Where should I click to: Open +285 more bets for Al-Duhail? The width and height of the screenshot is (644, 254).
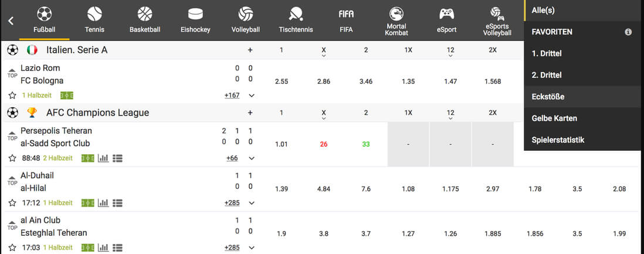coord(232,203)
